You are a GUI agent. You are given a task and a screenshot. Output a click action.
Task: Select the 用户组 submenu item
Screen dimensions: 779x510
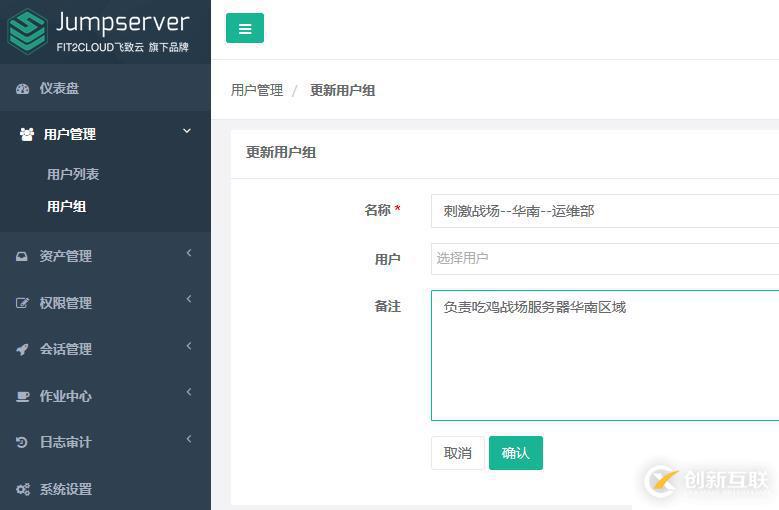[x=67, y=206]
